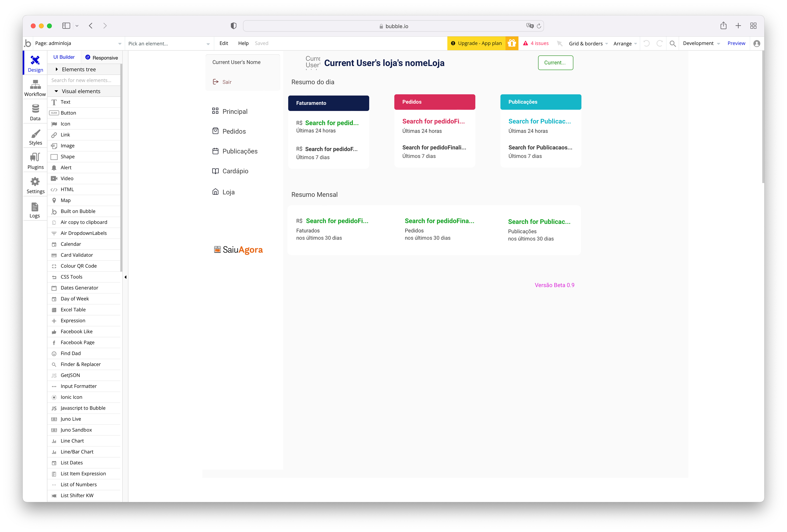This screenshot has height=532, width=787.
Task: Click the green Current... button
Action: click(x=555, y=63)
